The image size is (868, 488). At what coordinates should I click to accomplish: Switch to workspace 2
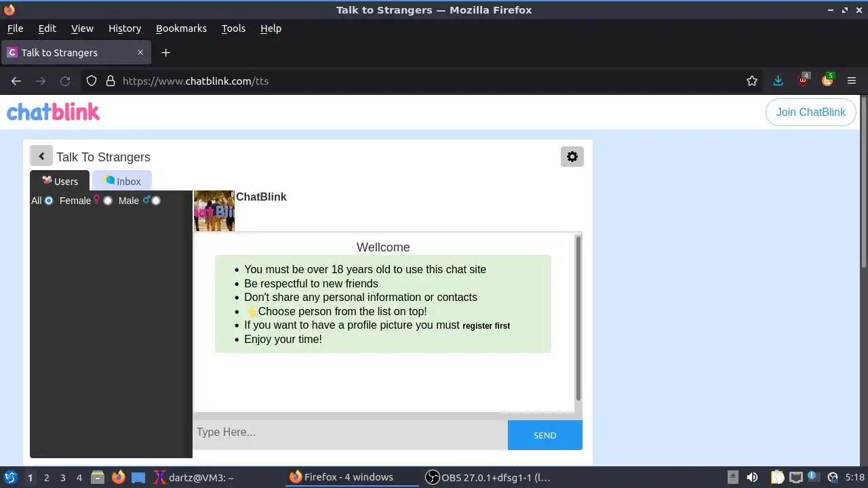46,477
